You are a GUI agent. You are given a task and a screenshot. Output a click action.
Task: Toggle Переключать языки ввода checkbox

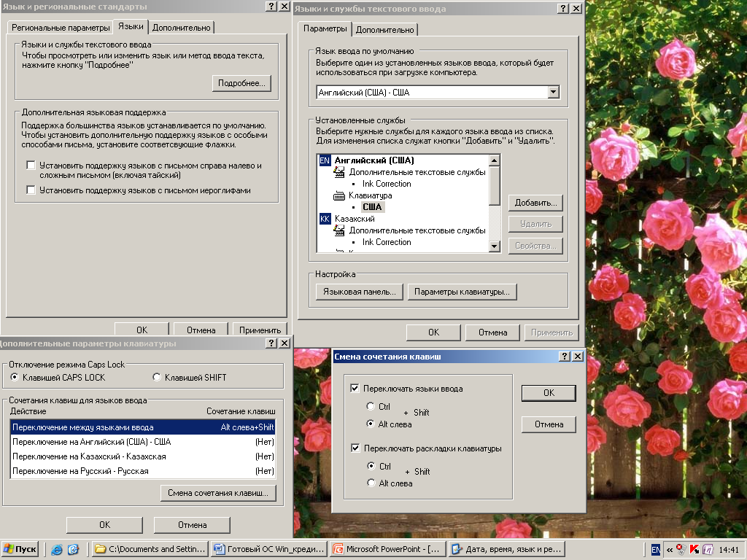point(355,388)
